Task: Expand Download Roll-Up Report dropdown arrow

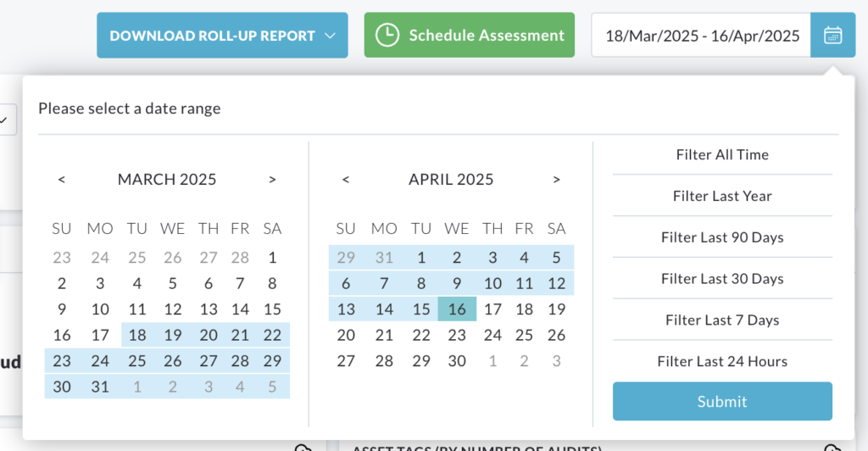Action: click(330, 36)
